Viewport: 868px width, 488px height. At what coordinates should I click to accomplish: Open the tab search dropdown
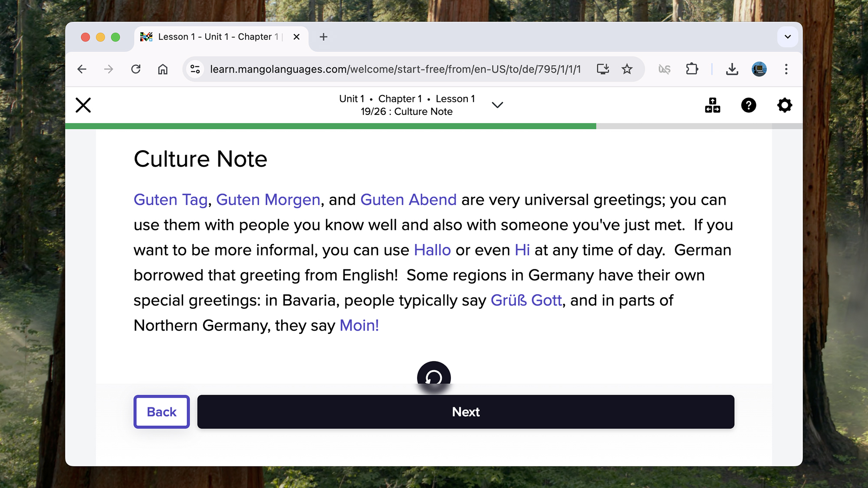point(788,37)
